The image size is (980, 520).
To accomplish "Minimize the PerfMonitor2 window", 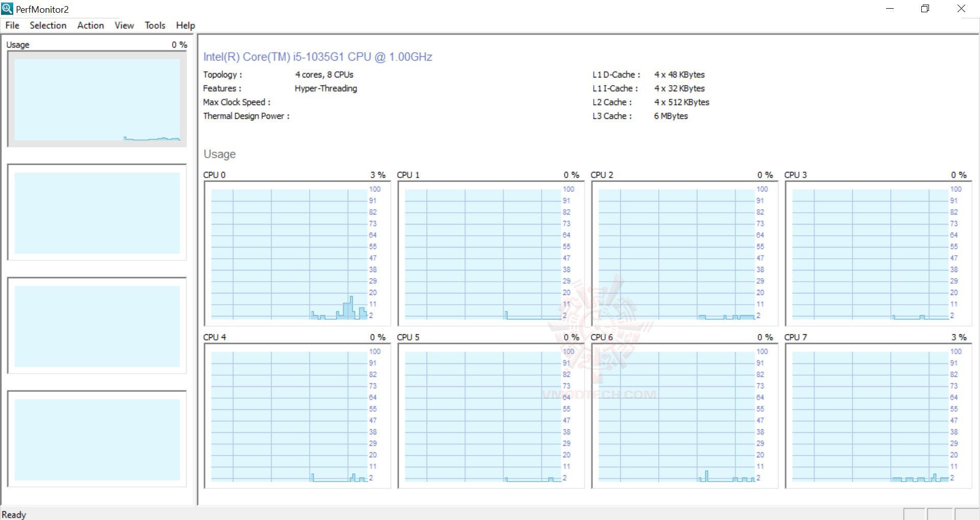I will [x=890, y=9].
